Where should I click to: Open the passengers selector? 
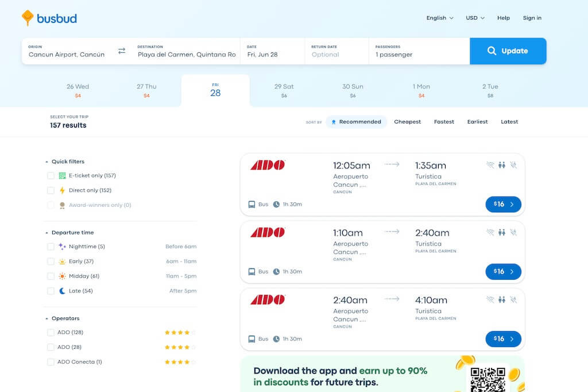pos(419,51)
